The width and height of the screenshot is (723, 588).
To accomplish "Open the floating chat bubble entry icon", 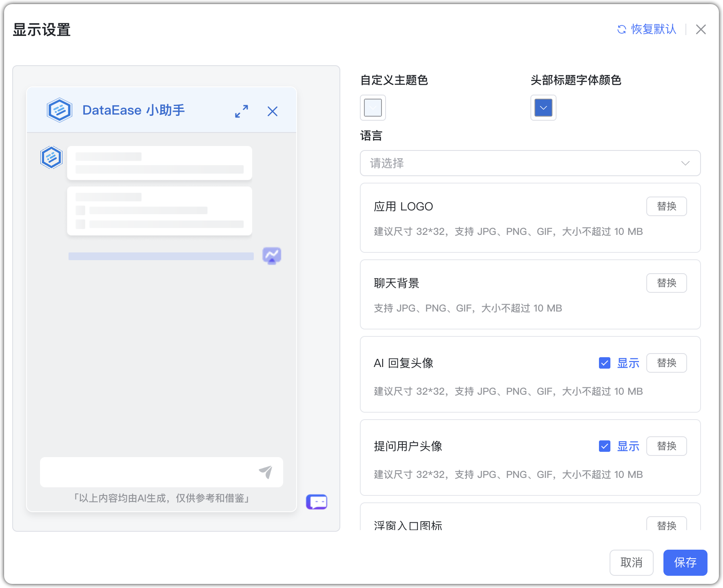I will pyautogui.click(x=317, y=502).
